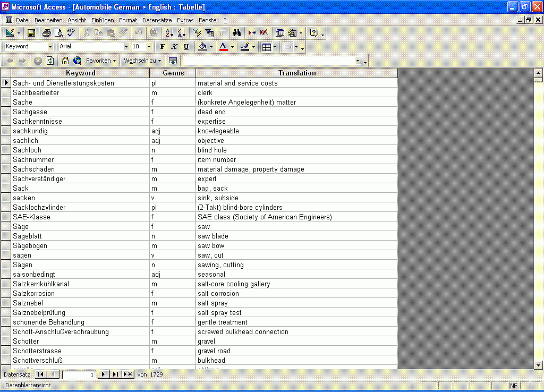Open Find with the binoculars icon
Screen dimensions: 544x392
coord(237,33)
